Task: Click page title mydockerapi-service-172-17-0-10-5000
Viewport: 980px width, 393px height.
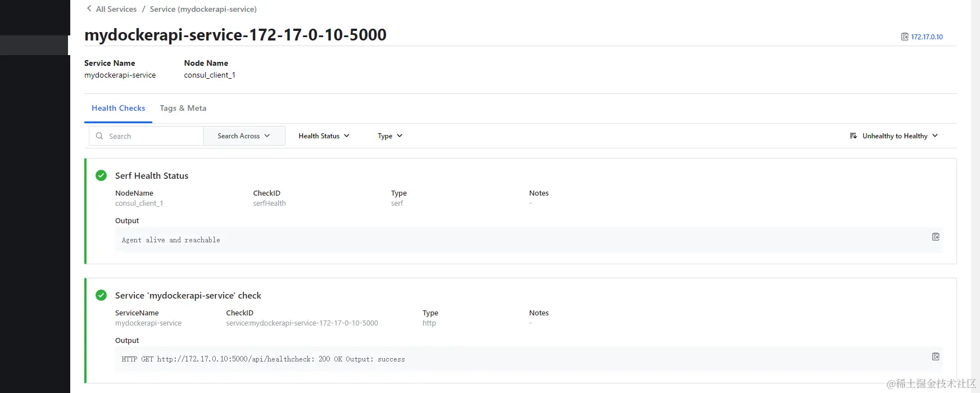Action: coord(235,35)
